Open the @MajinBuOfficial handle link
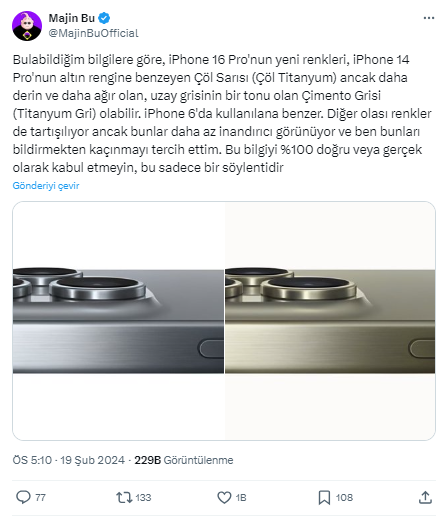This screenshot has width=447, height=520. pyautogui.click(x=93, y=33)
